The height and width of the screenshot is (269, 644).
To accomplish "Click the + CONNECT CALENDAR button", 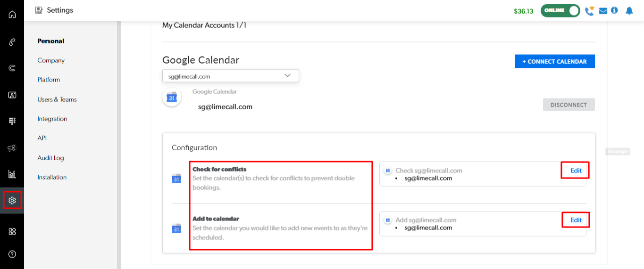I will click(554, 61).
